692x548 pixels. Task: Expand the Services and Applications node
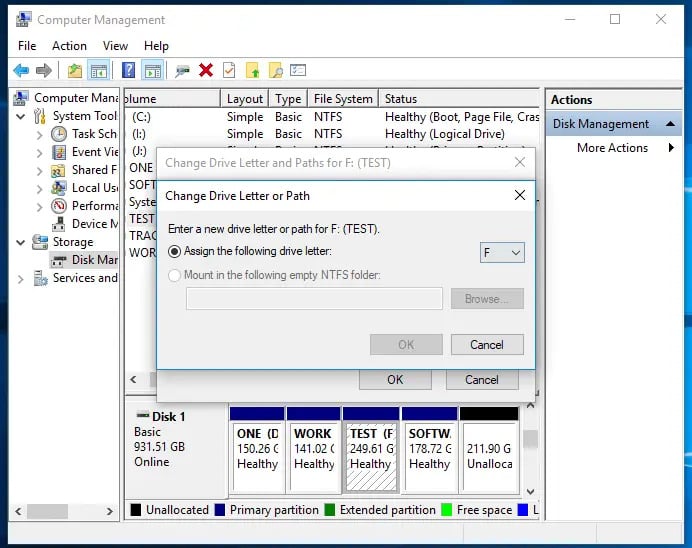[20, 279]
